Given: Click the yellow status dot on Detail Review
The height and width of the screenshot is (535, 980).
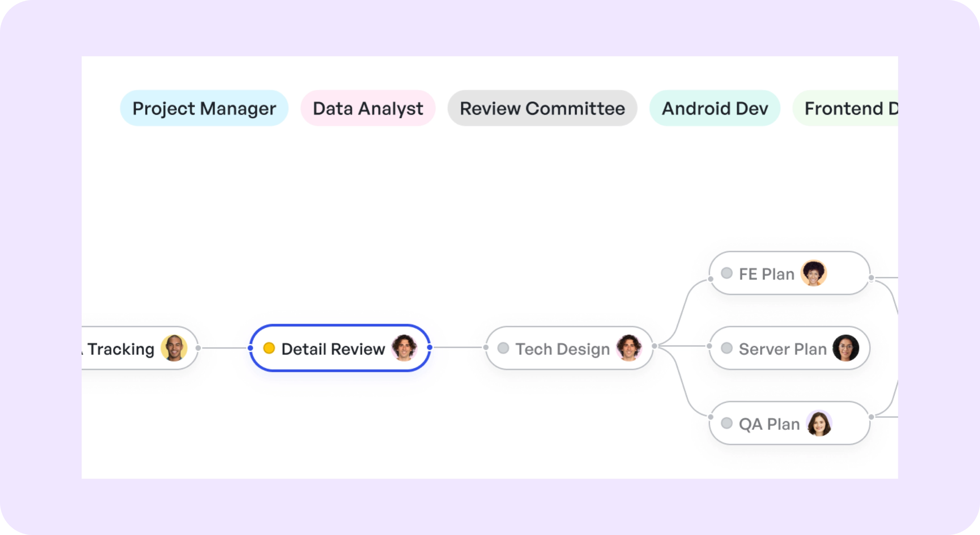Looking at the screenshot, I should [x=269, y=348].
